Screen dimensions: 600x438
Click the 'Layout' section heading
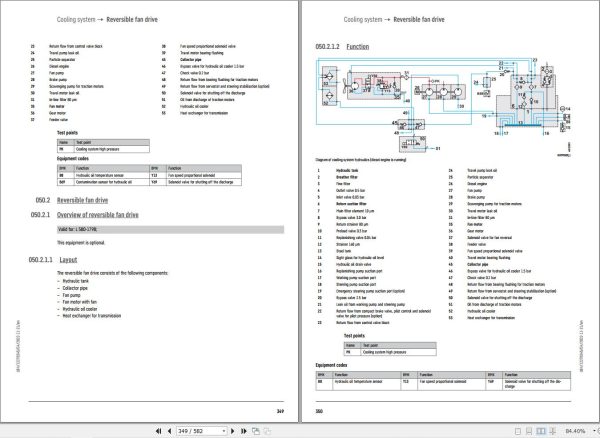(x=68, y=260)
